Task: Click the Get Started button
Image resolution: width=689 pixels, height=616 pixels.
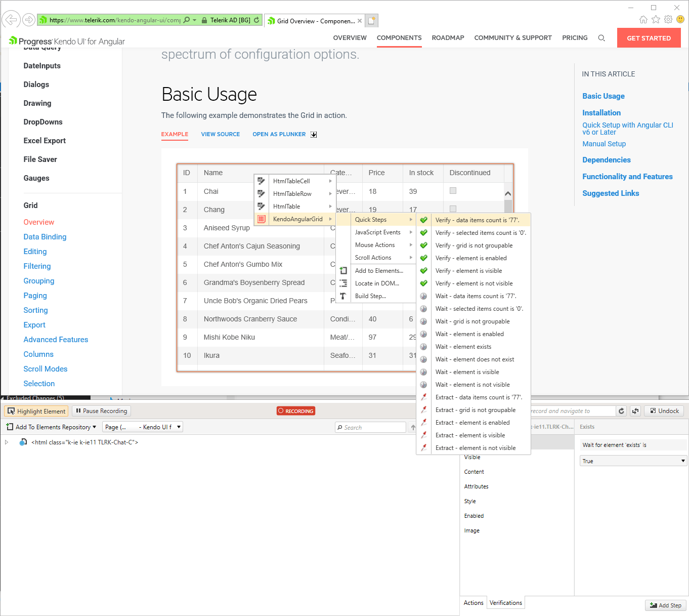Action: click(649, 38)
